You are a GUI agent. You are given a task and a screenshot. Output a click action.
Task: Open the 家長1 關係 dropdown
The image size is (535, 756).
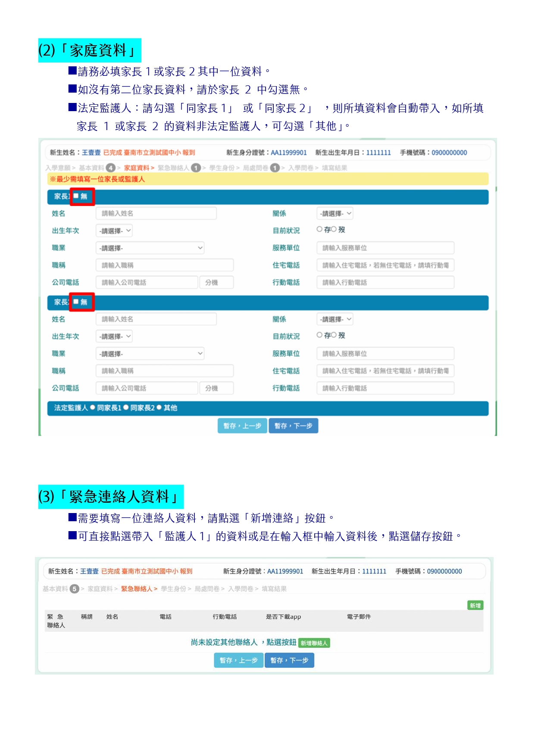[x=335, y=213]
